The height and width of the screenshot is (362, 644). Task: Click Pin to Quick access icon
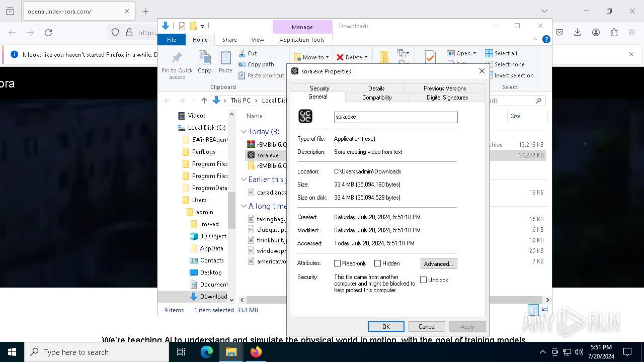(177, 57)
